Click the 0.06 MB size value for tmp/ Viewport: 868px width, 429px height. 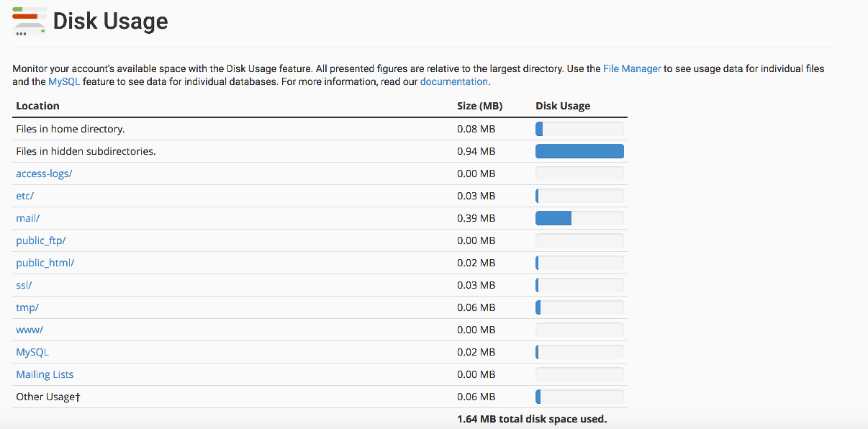[476, 307]
